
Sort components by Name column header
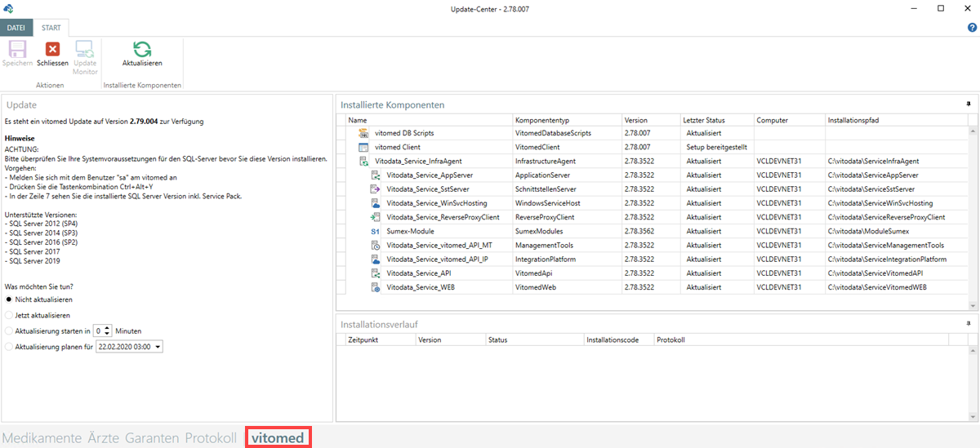tap(430, 120)
